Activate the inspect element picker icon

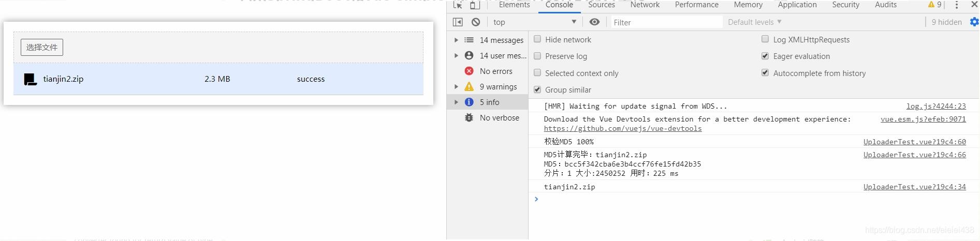point(457,5)
